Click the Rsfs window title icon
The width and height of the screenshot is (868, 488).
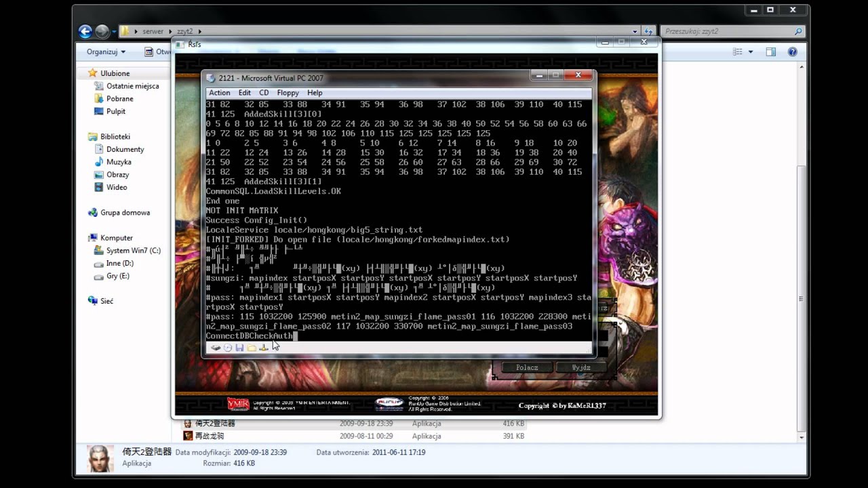pos(180,44)
